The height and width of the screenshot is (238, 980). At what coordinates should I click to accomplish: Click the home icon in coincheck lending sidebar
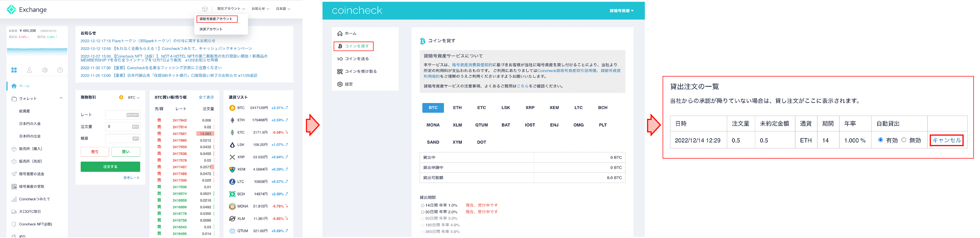(x=340, y=34)
